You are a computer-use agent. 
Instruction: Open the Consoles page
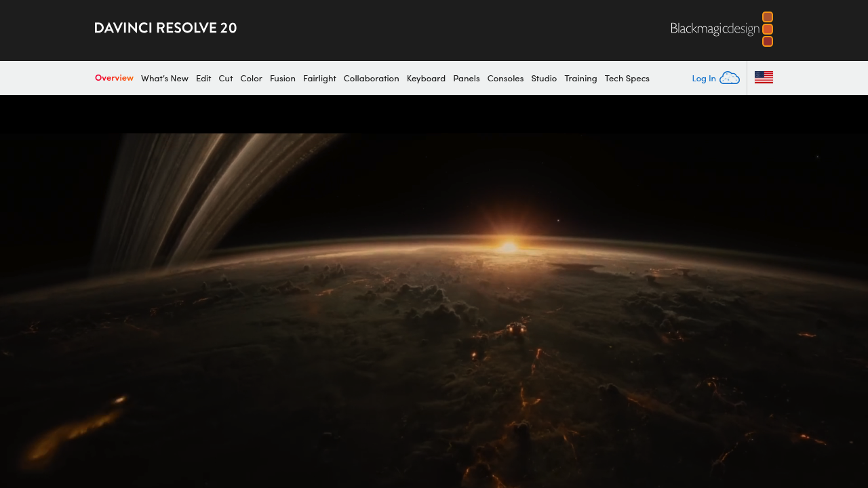tap(505, 78)
